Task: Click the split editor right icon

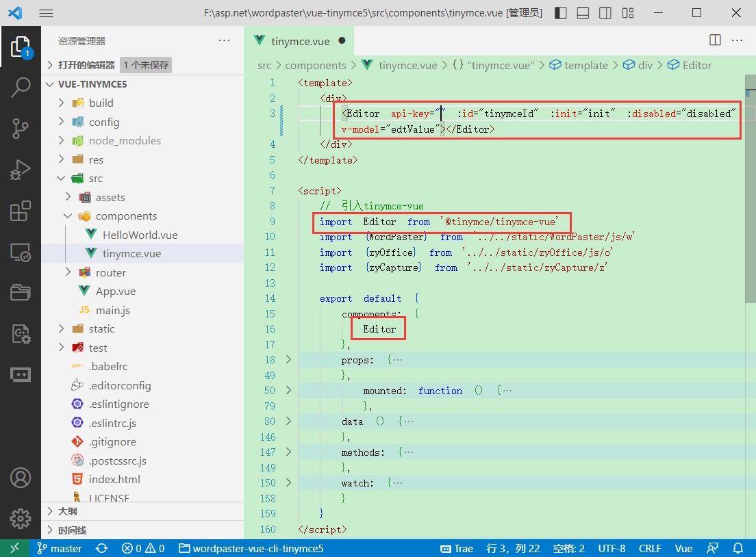Action: 715,40
